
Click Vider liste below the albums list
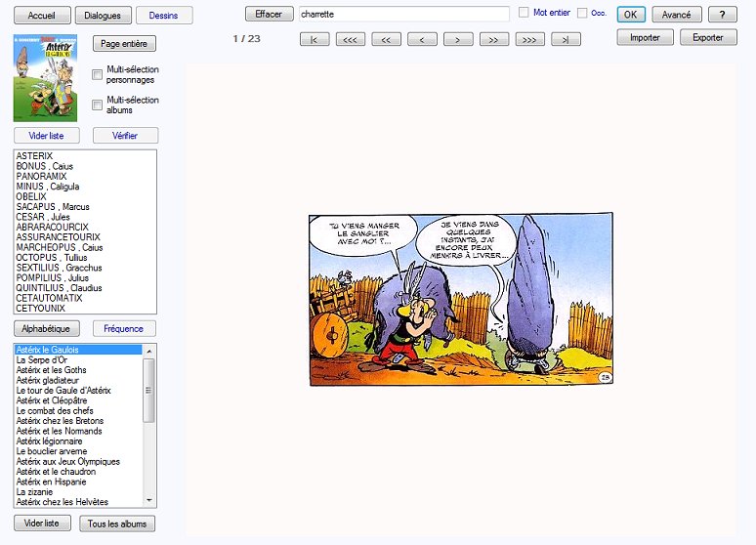coord(42,523)
